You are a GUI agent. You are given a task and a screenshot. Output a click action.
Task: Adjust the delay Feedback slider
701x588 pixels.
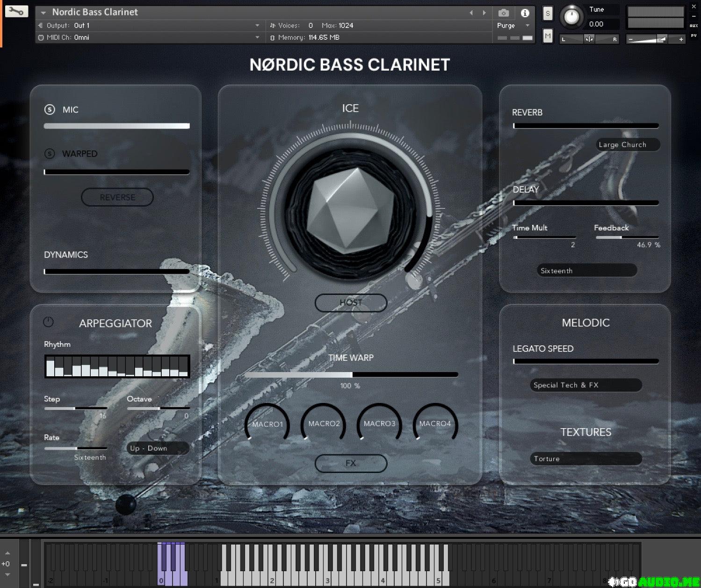(x=627, y=237)
